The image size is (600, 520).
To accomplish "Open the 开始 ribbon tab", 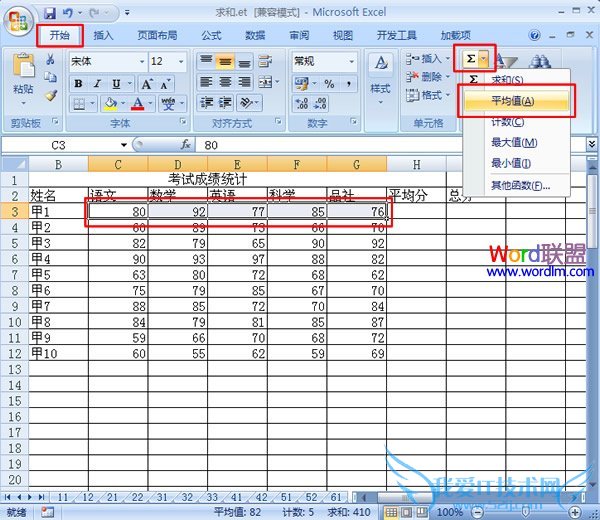I will 59,36.
